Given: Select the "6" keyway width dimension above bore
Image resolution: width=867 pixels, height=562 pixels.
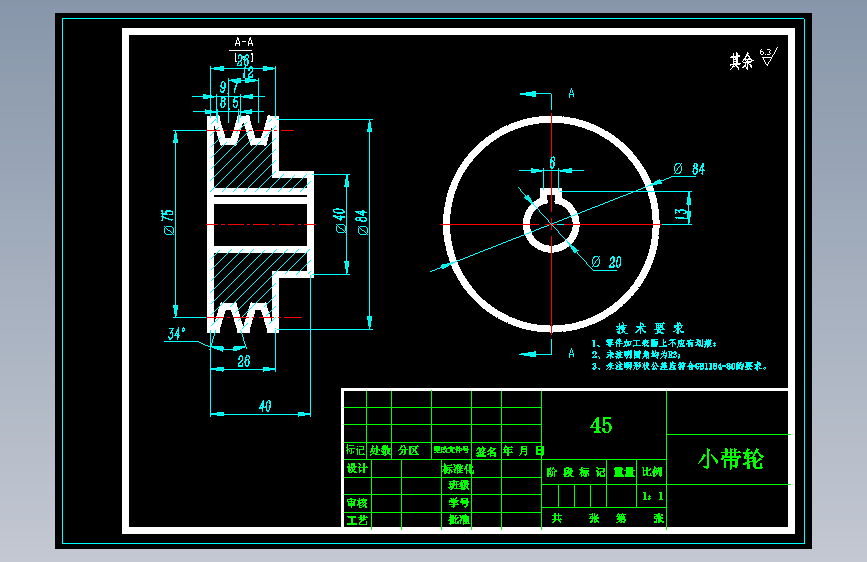Looking at the screenshot, I should [552, 162].
